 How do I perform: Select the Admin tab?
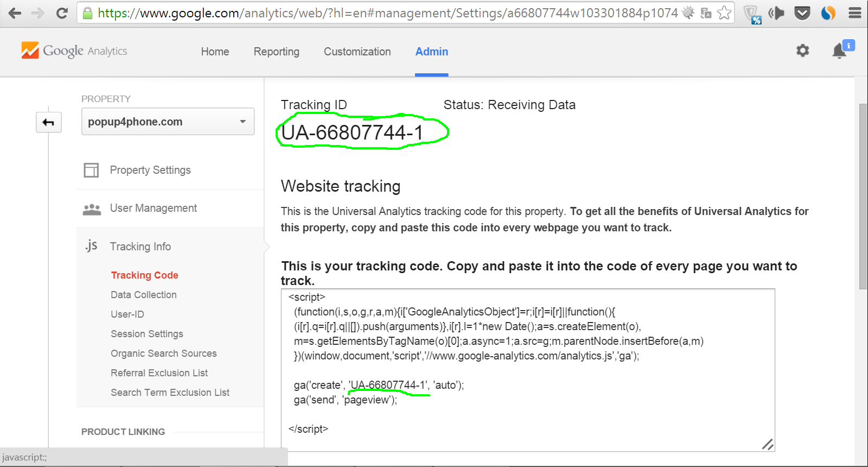[x=432, y=52]
